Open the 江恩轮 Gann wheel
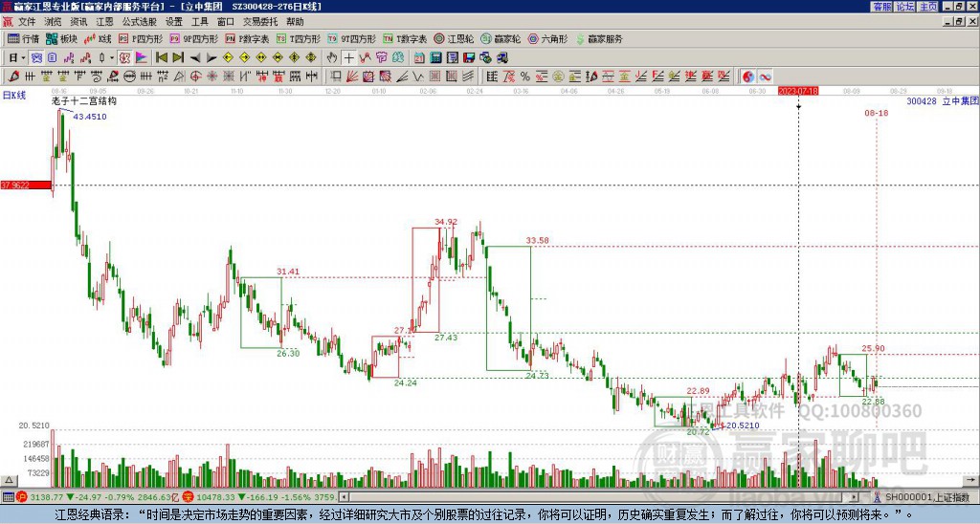The width and height of the screenshot is (980, 524). (x=454, y=38)
